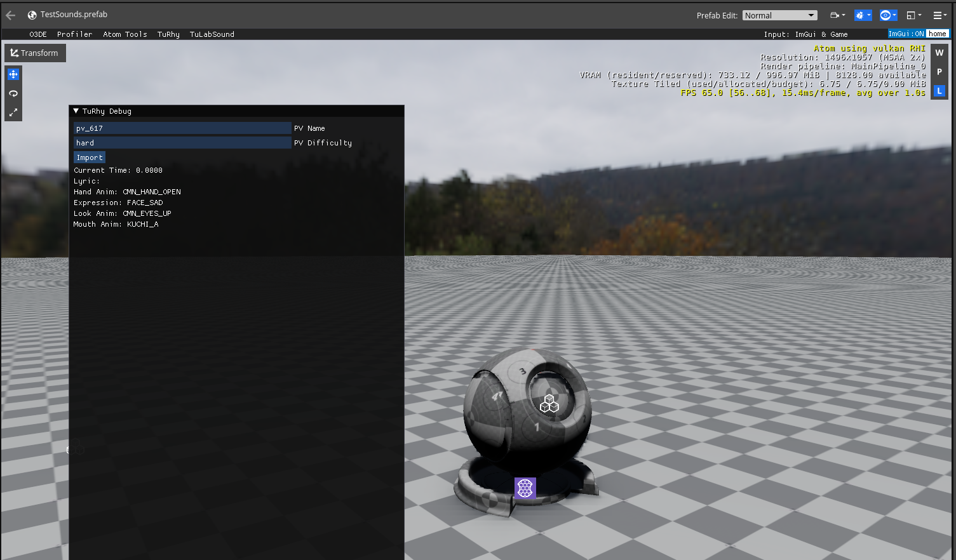Click the PV Name input field
Viewport: 956px width, 560px height.
coord(182,128)
